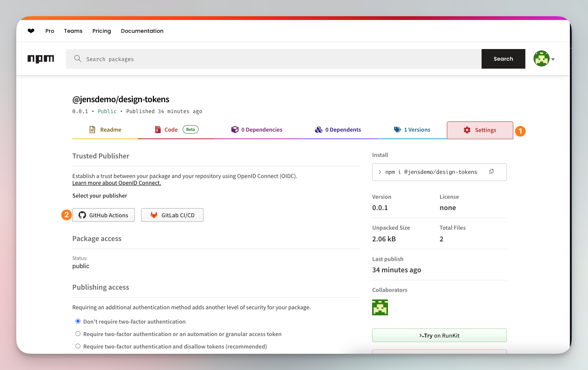Click the Package access heading
This screenshot has height=370, width=588.
tap(97, 239)
